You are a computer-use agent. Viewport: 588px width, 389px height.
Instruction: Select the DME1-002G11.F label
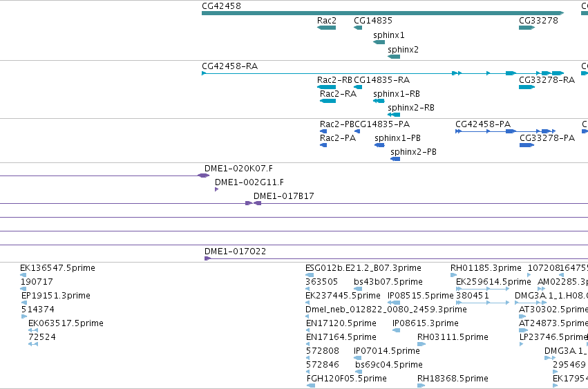pos(249,182)
